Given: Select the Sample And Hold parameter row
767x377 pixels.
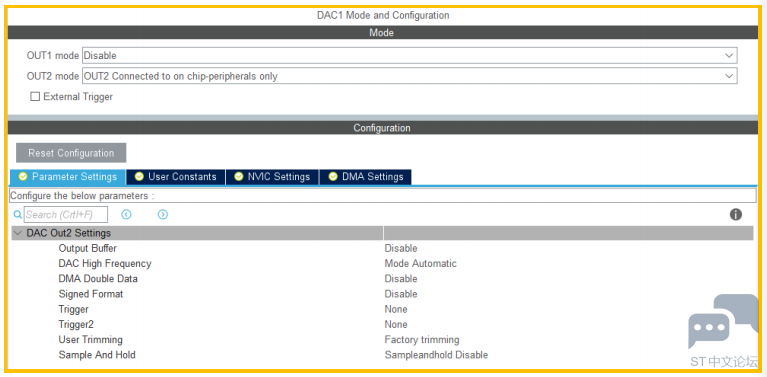Looking at the screenshot, I should (382, 355).
